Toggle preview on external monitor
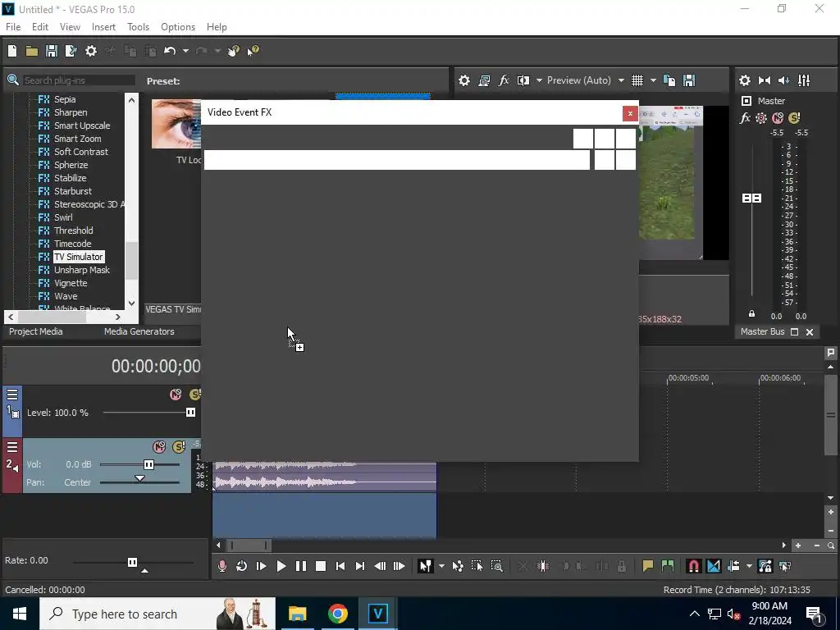Viewport: 840px width, 630px height. tap(484, 80)
